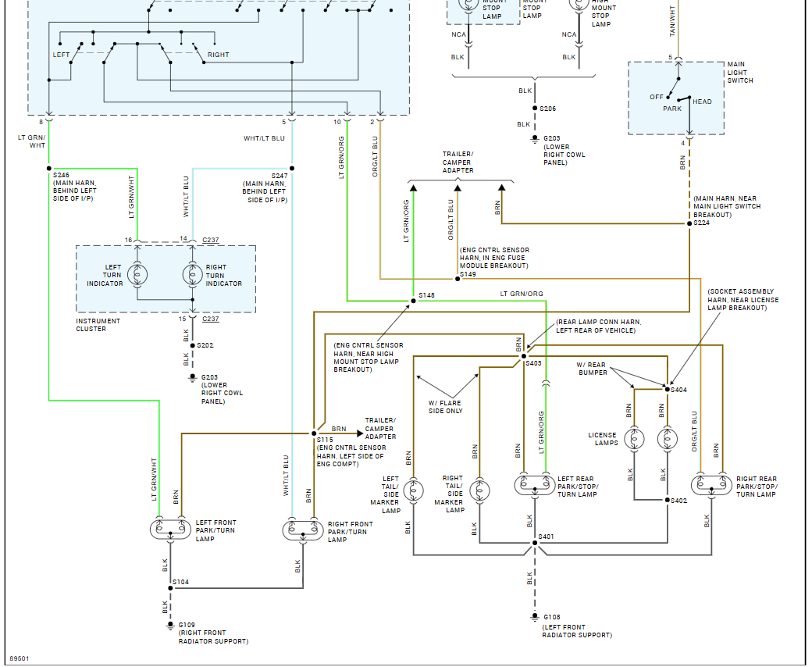Click the S115 splice dot
The image size is (812, 667).
coord(314,433)
